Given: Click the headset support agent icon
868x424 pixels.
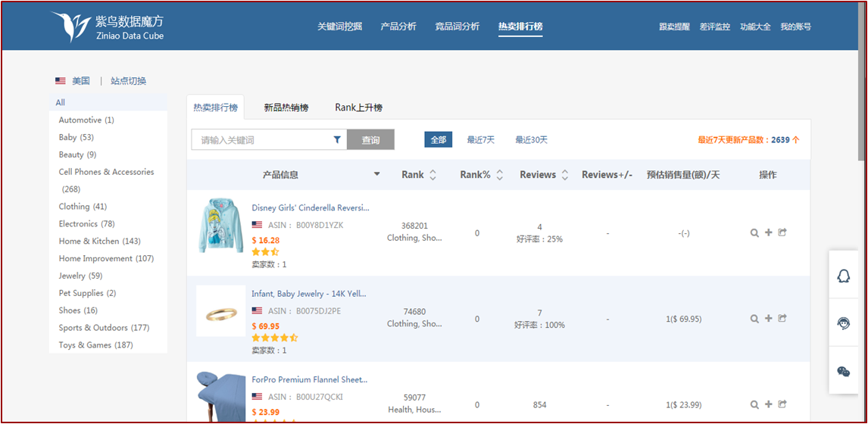Looking at the screenshot, I should pyautogui.click(x=843, y=323).
